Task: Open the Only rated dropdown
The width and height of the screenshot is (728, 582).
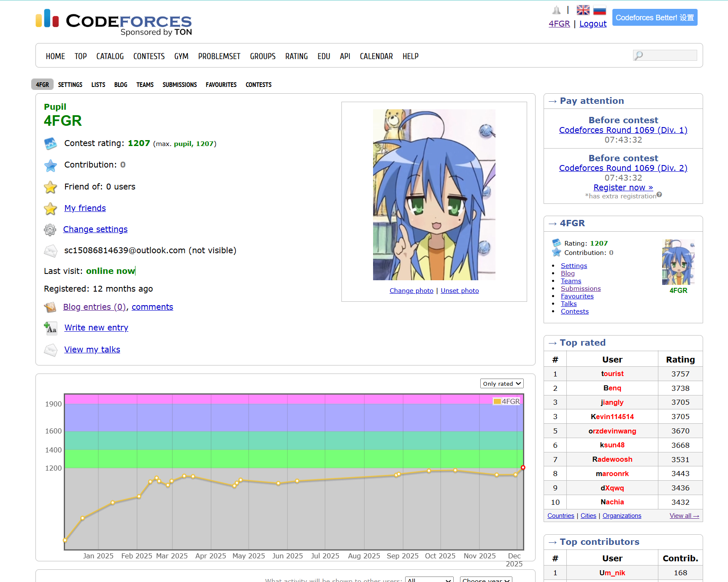Action: point(501,384)
